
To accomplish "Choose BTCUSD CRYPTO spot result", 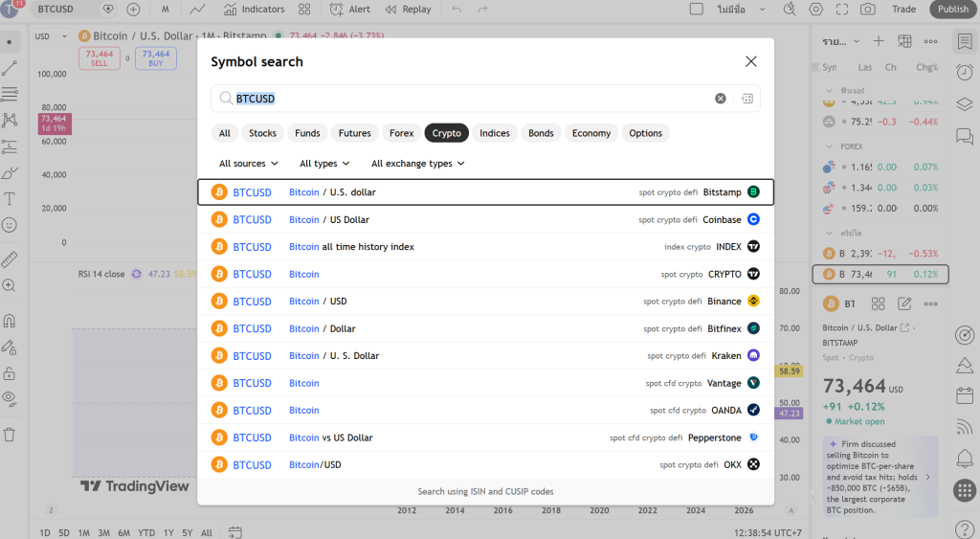I will (x=485, y=274).
